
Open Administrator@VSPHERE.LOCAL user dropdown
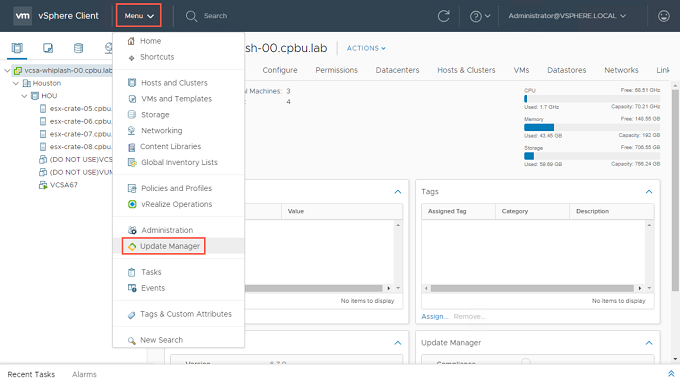click(567, 16)
